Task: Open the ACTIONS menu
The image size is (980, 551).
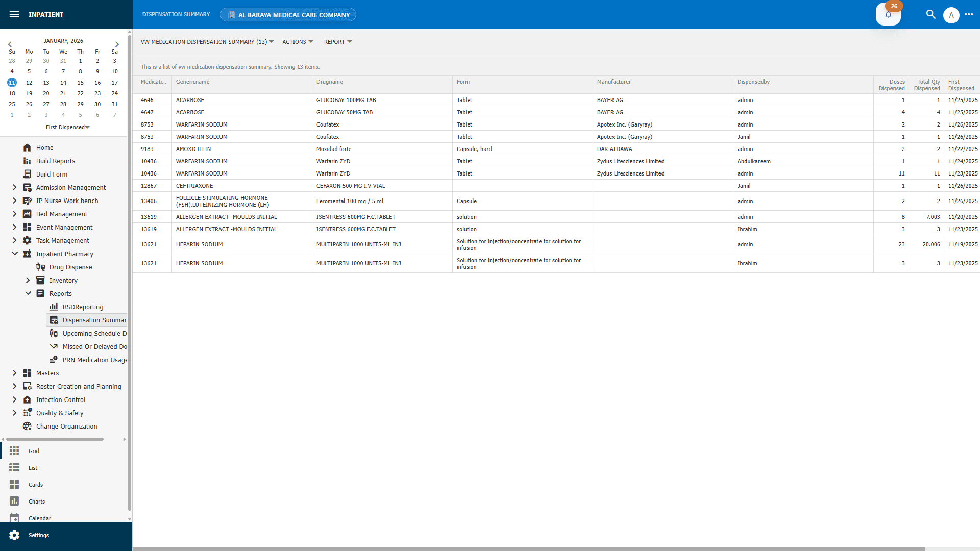Action: pyautogui.click(x=297, y=42)
